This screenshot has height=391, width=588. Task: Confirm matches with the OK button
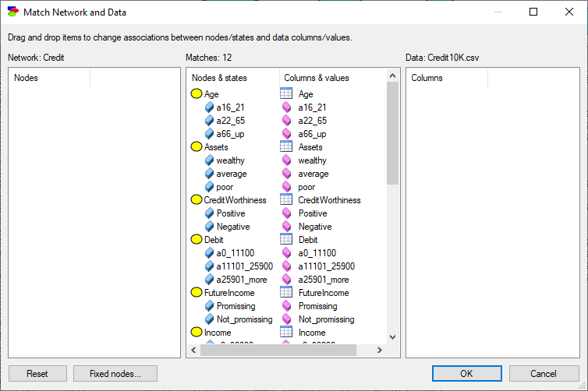coord(466,373)
